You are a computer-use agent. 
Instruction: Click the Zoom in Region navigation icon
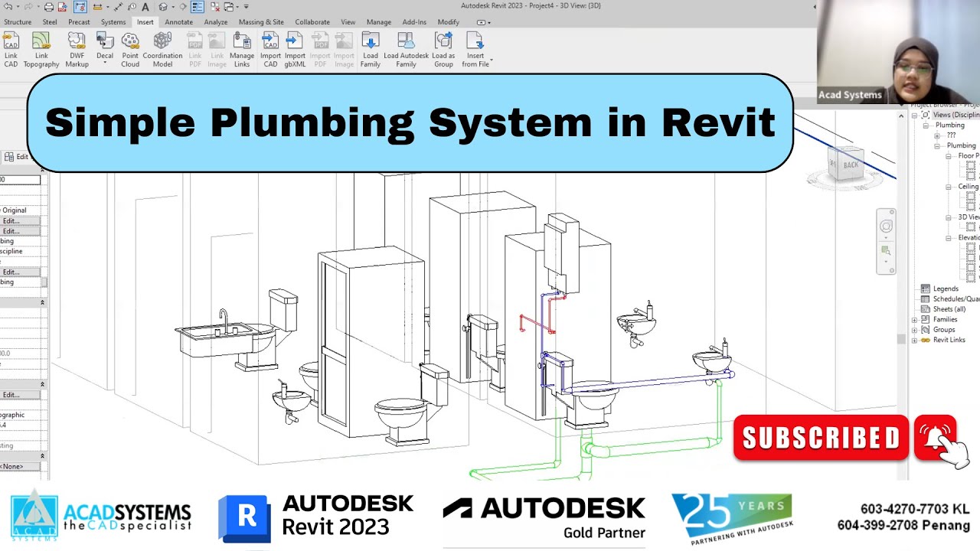tap(886, 250)
